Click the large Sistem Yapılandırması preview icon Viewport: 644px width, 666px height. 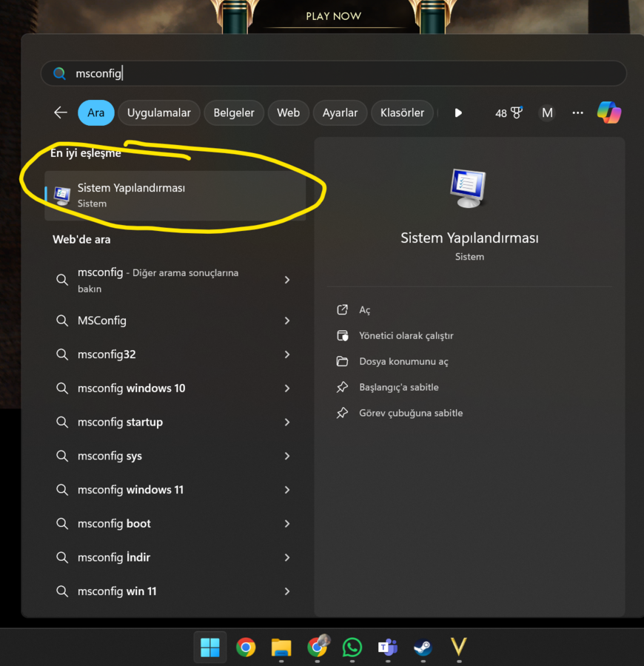pos(469,188)
